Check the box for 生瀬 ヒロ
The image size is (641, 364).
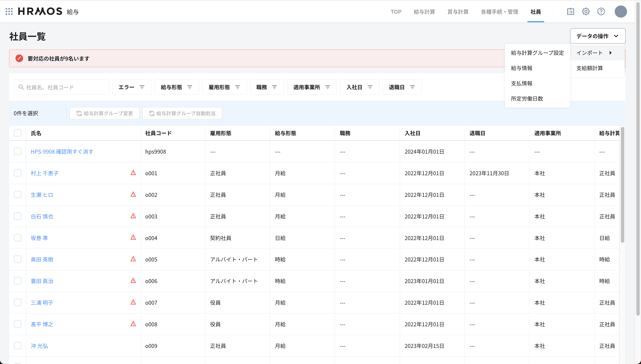tap(18, 195)
